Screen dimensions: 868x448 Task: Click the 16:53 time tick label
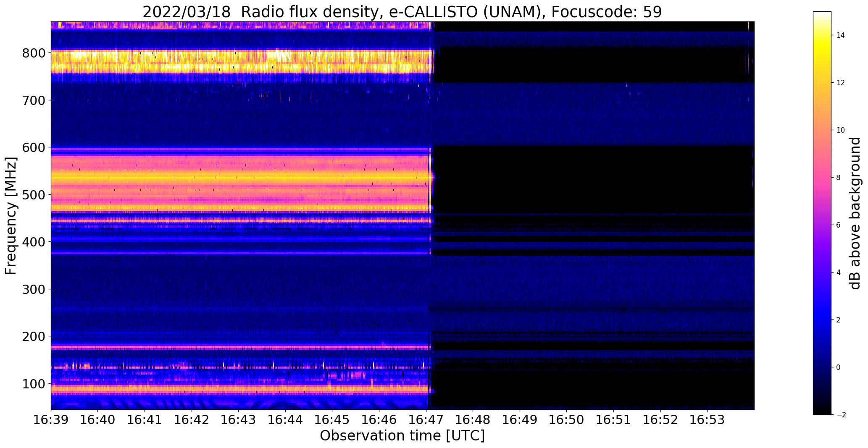[x=707, y=420]
